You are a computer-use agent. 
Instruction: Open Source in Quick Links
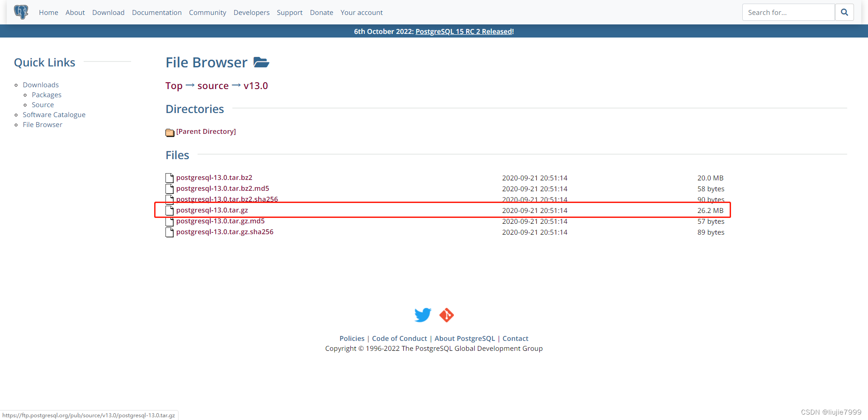tap(43, 104)
